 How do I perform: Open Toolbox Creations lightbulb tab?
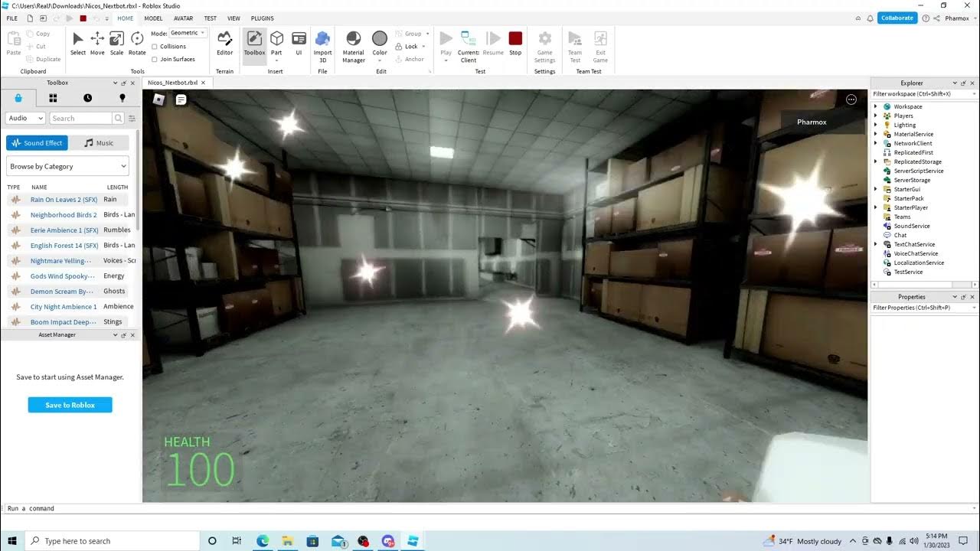click(x=122, y=98)
